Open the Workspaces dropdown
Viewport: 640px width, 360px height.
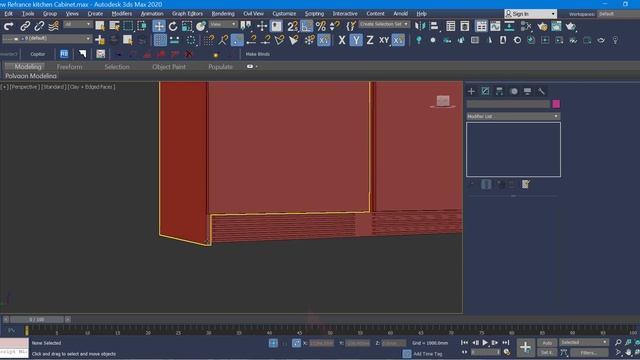pyautogui.click(x=618, y=14)
